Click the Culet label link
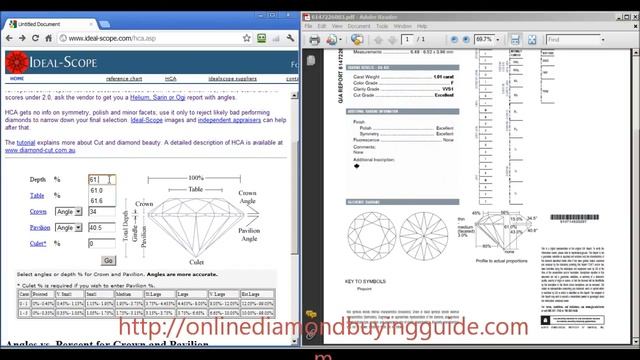Image resolution: width=640 pixels, height=360 pixels. 38,244
